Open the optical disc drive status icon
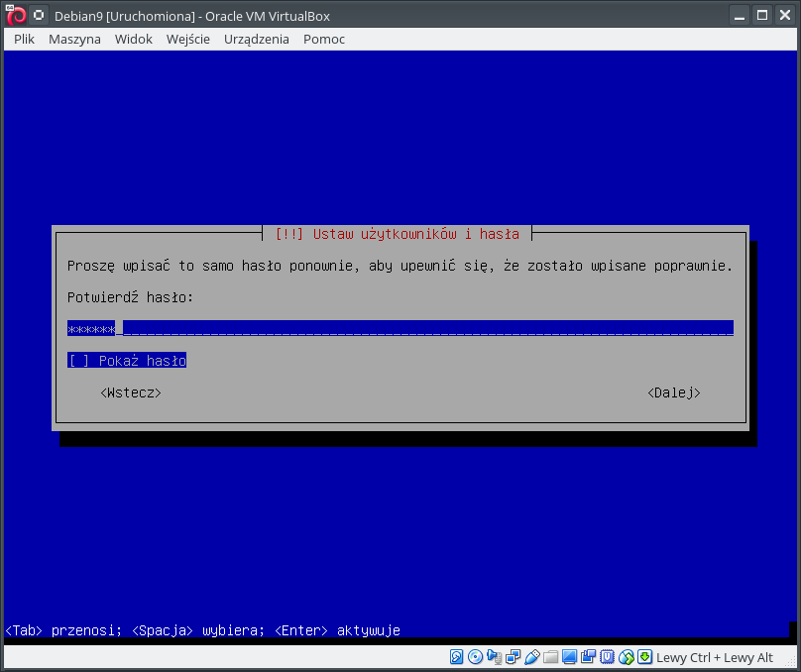 point(475,657)
